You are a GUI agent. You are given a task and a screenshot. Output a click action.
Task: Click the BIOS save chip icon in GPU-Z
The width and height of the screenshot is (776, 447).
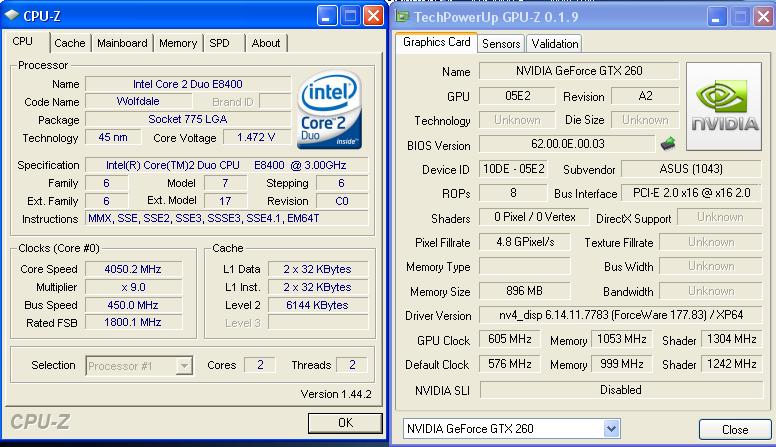click(x=668, y=144)
